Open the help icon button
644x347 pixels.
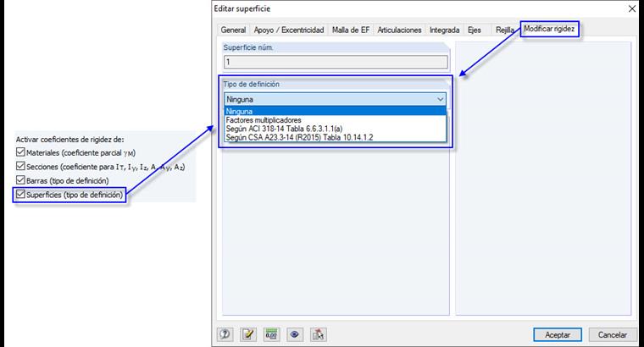click(x=225, y=334)
